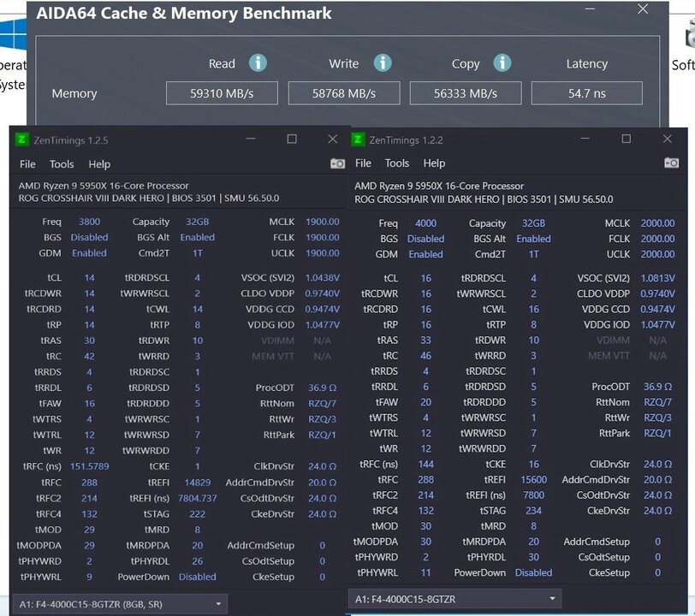Open the Help menu in ZenTimings 1.2.2
The image size is (695, 616).
(434, 163)
